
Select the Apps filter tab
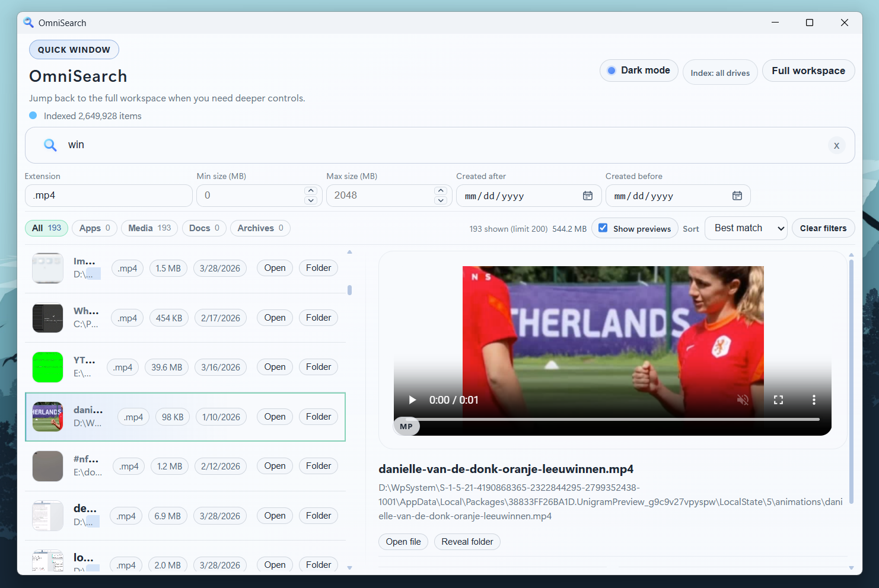click(95, 228)
